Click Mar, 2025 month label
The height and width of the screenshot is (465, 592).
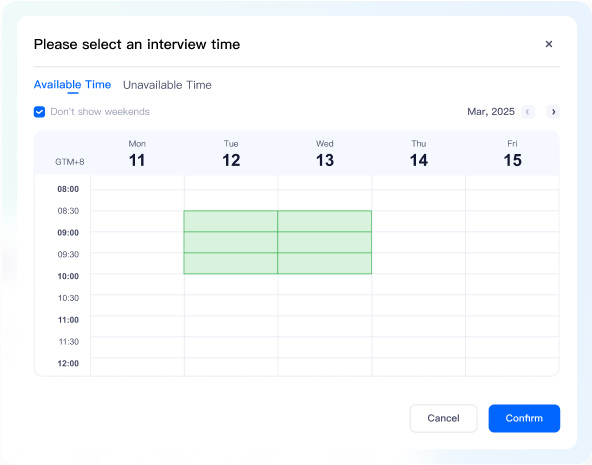coord(491,112)
